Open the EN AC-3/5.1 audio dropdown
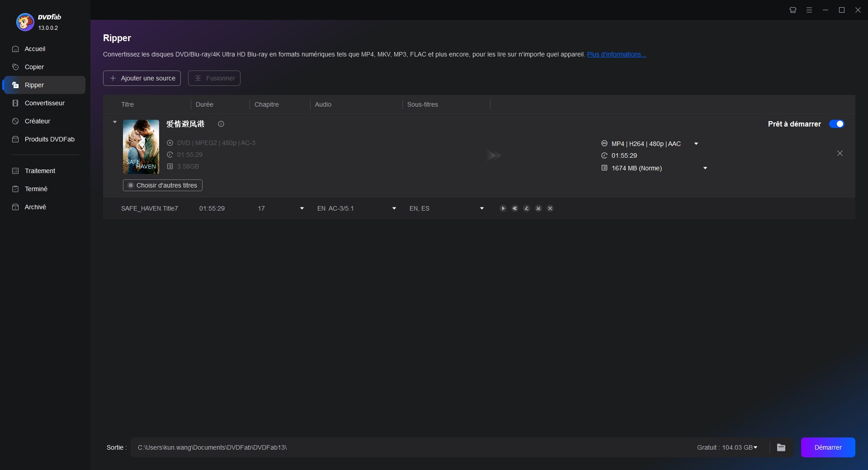Image resolution: width=868 pixels, height=470 pixels. [x=394, y=208]
